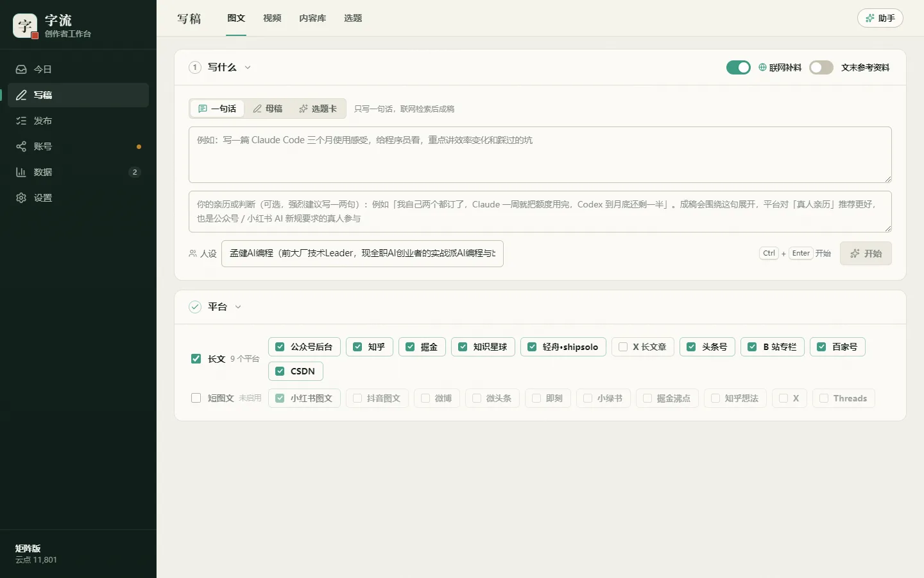Check the 微博 platform checkbox
The width and height of the screenshot is (924, 578).
425,398
